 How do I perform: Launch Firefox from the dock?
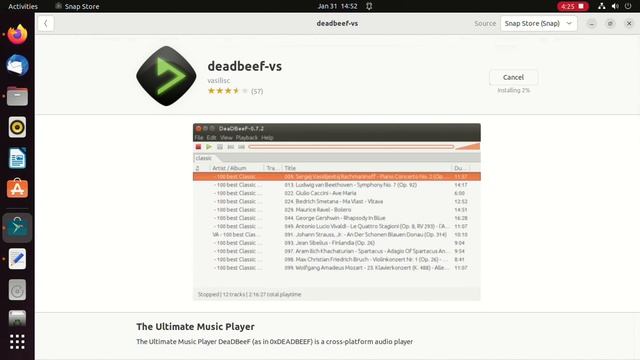coord(17,34)
